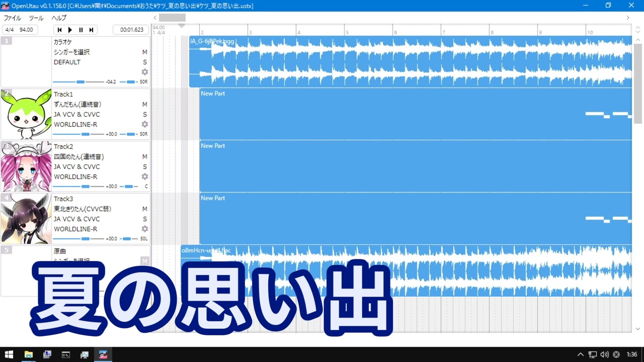Image resolution: width=644 pixels, height=362 pixels.
Task: Click the 四国めたん avatar thumbnail on Track2
Action: [26, 166]
